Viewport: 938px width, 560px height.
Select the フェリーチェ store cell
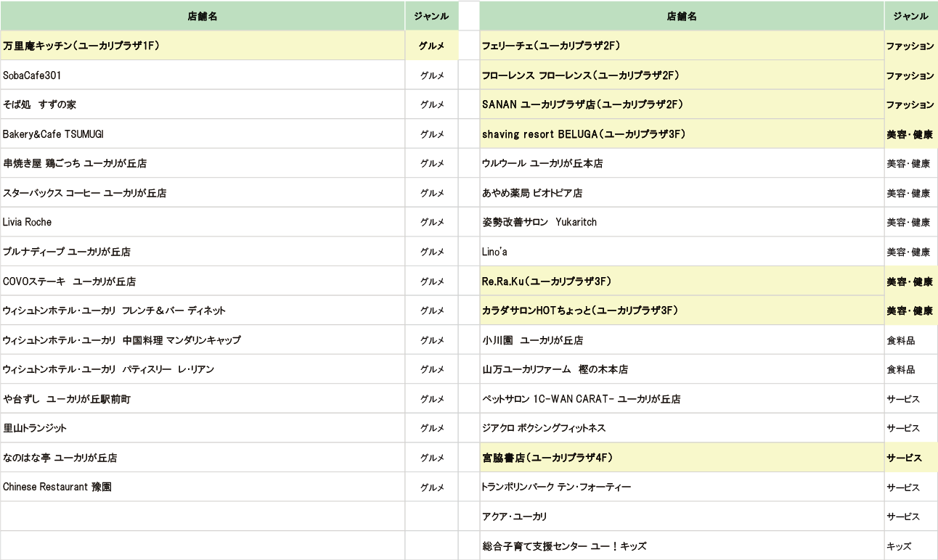point(682,46)
